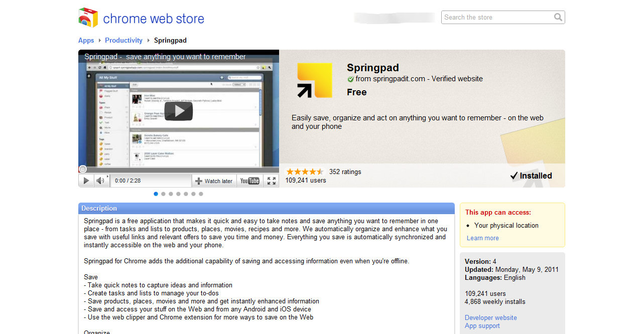Click the search magnifier icon

click(x=558, y=17)
